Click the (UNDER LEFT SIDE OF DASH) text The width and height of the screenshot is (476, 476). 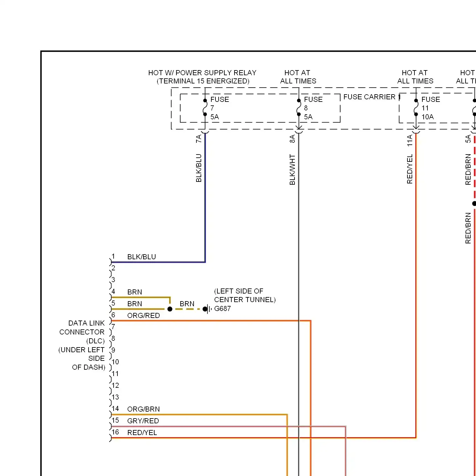coord(82,359)
